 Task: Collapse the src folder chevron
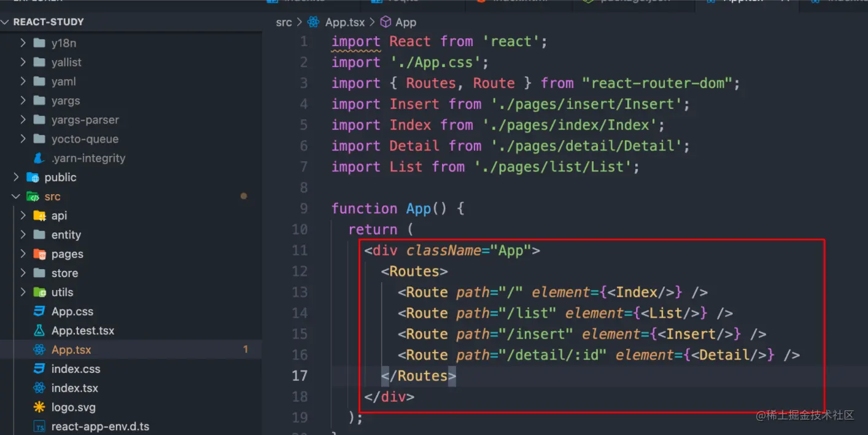16,197
